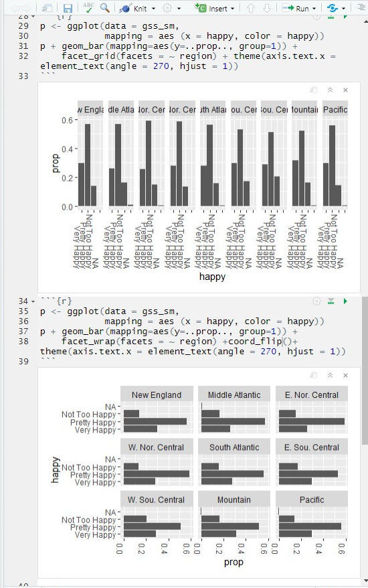Screen dimensions: 368x588
Task: Click the Run button
Action: click(x=296, y=8)
